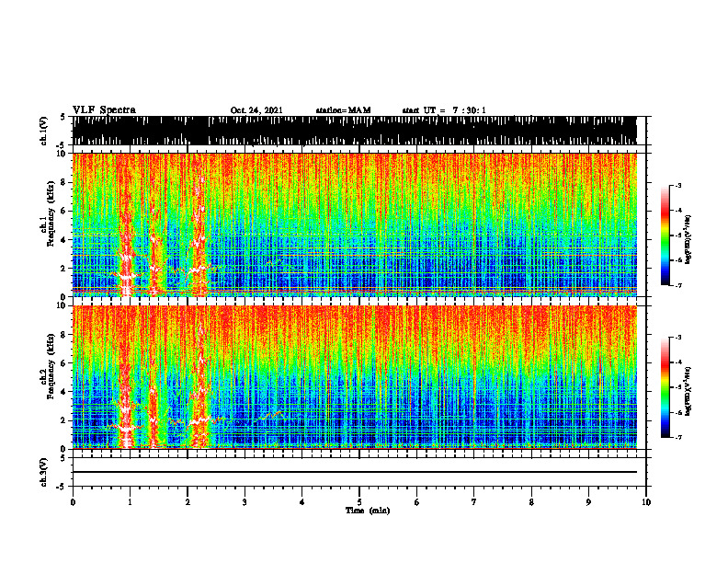The width and height of the screenshot is (728, 563).
Task: Click time axis tick label "4"
Action: (301, 502)
